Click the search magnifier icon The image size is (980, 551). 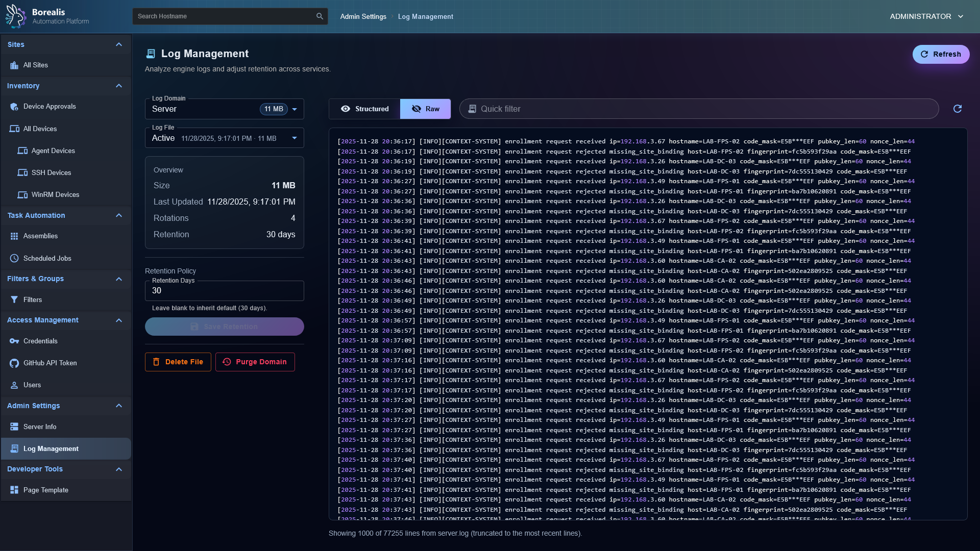click(x=320, y=16)
